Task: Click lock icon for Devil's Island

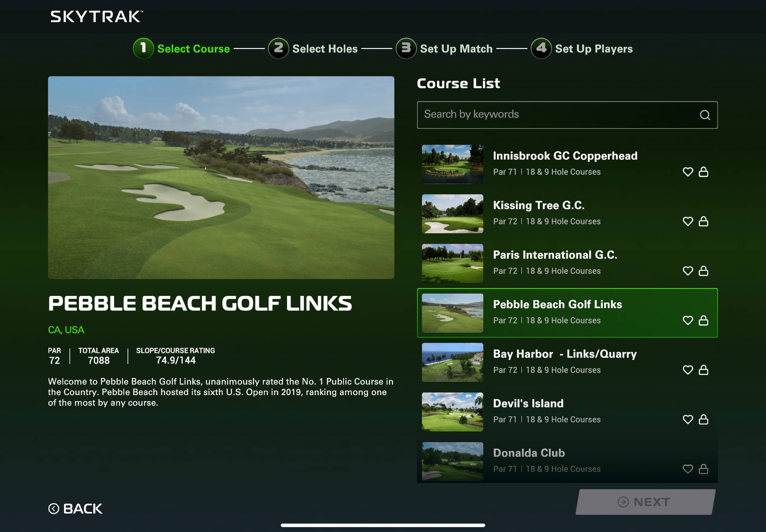Action: pos(703,420)
